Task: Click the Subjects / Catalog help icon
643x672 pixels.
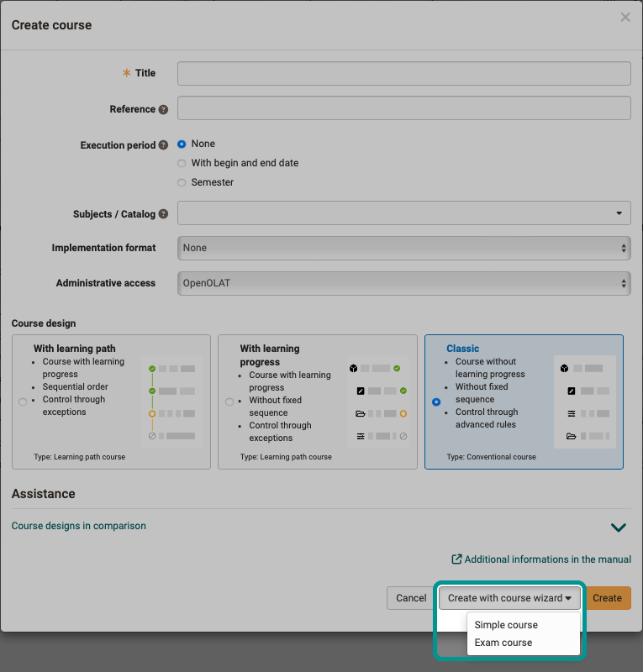Action: pos(163,214)
